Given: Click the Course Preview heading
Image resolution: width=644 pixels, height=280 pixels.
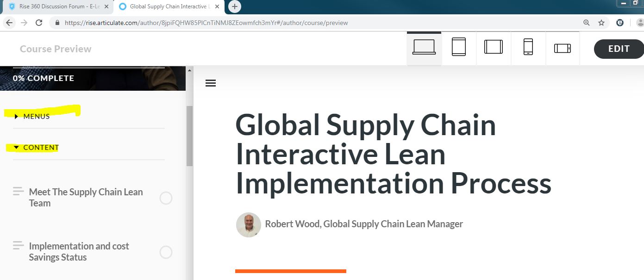Looking at the screenshot, I should click(56, 49).
